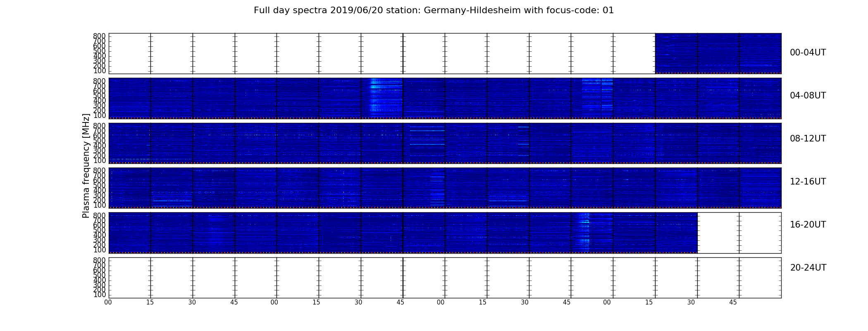This screenshot has width=868, height=331.
Task: Select the '08-12UT' panel label
Action: (808, 139)
